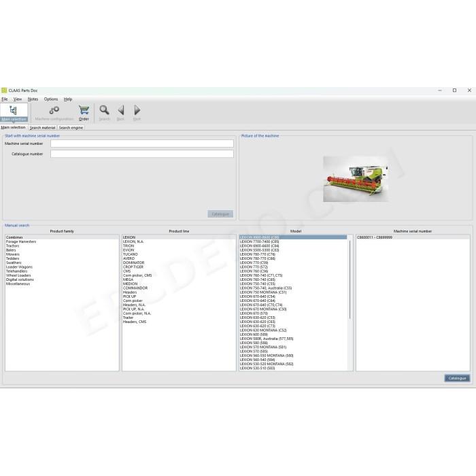Select Mowers in Product family
This screenshot has height=476, width=476.
[x=62, y=254]
